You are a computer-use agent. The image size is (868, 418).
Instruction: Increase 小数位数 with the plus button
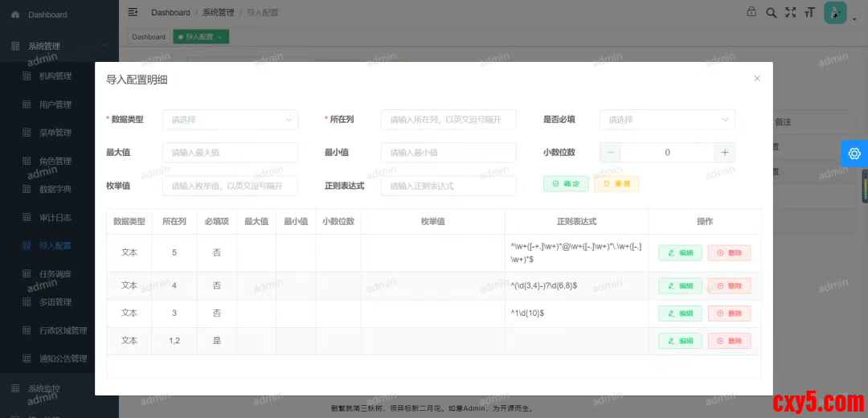click(x=724, y=153)
